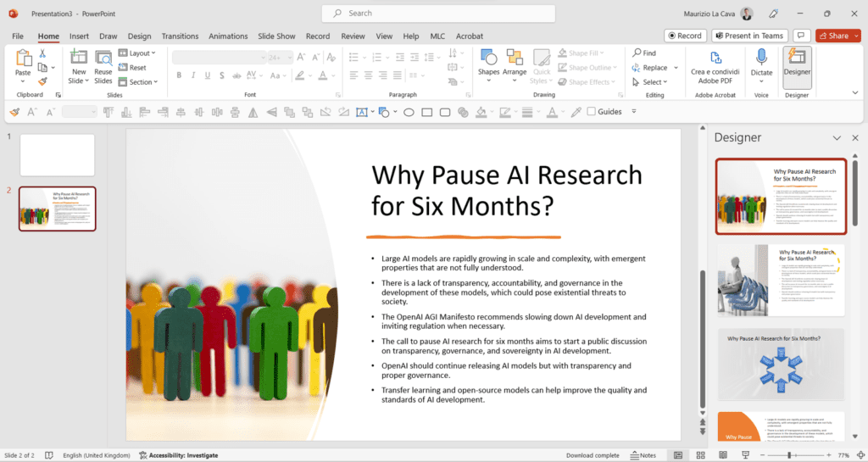Select the oval shape in the quick toolbar
This screenshot has width=868, height=462.
409,112
